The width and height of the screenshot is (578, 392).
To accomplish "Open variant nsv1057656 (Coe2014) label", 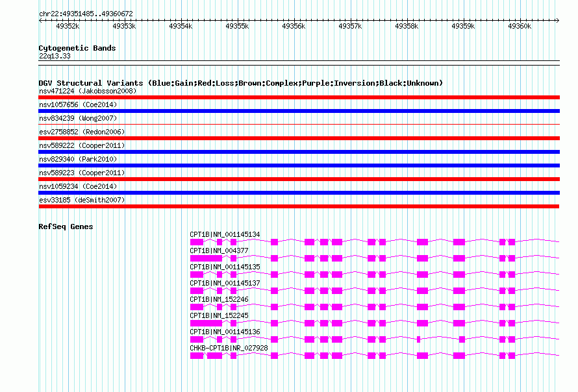I will pyautogui.click(x=78, y=104).
